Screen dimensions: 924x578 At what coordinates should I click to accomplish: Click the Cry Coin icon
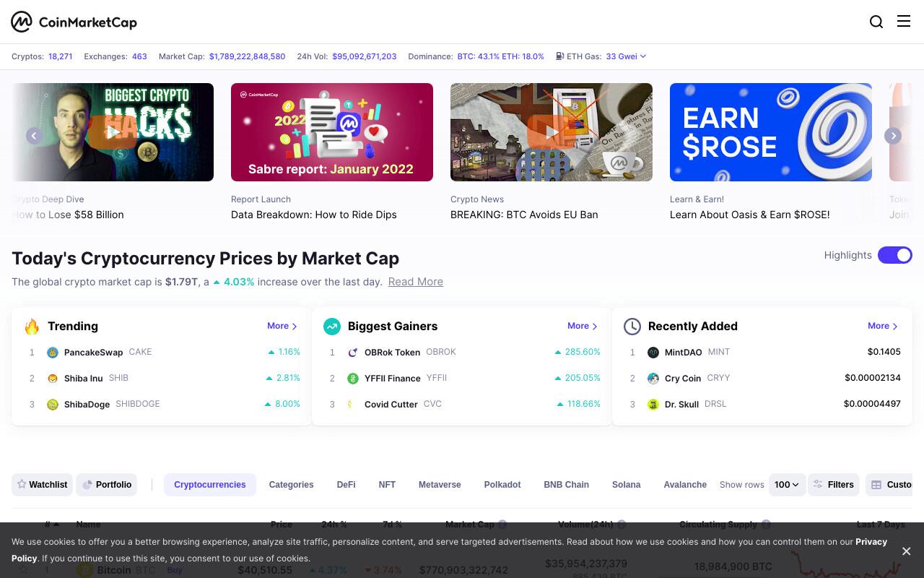point(653,379)
